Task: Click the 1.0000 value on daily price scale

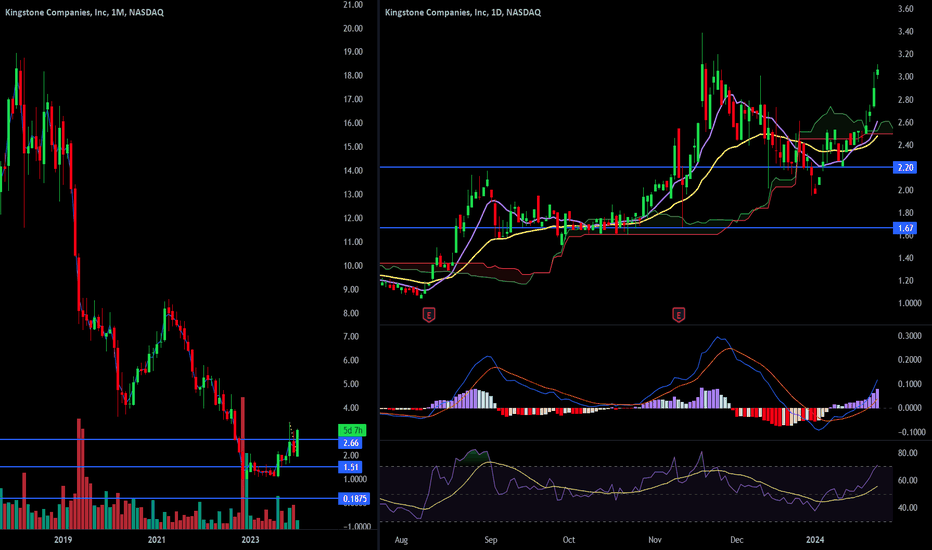Action: (x=909, y=303)
